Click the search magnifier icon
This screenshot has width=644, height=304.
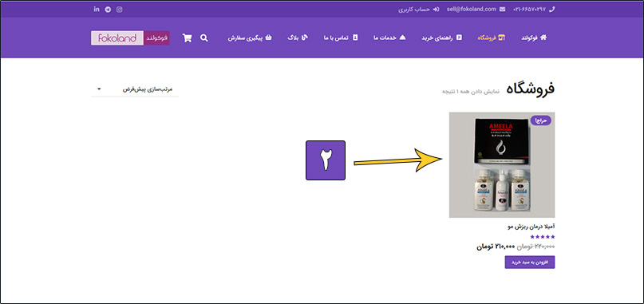pos(203,38)
